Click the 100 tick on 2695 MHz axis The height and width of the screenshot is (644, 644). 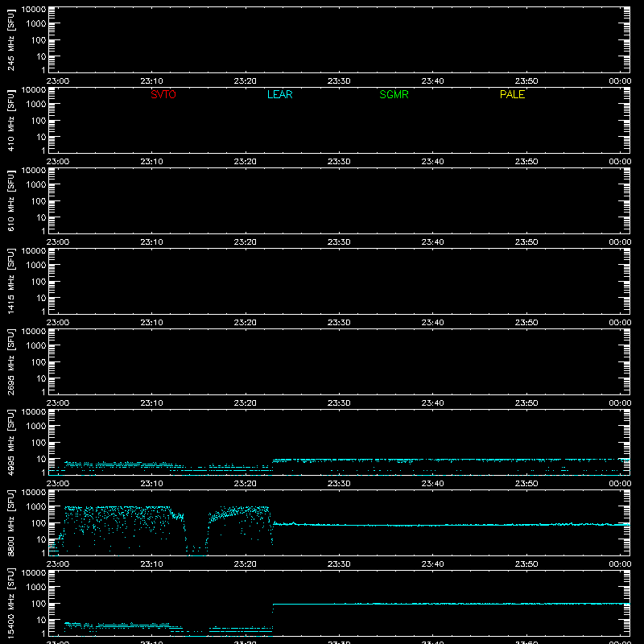(x=39, y=362)
